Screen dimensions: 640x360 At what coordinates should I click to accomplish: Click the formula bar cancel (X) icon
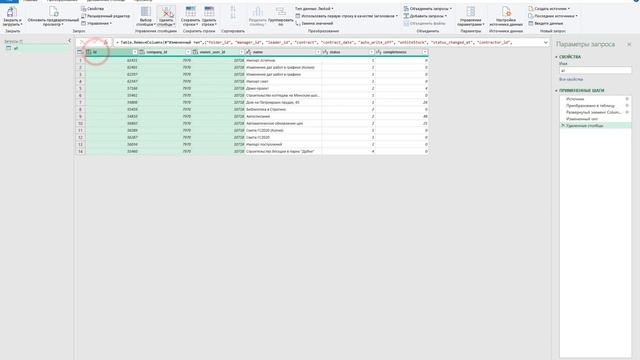(82, 42)
